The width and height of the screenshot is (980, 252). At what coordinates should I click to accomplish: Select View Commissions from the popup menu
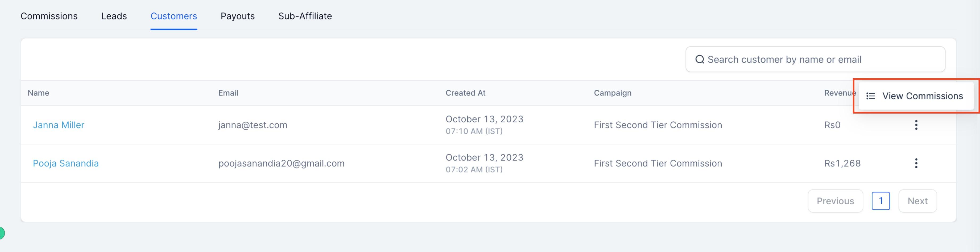tap(916, 96)
